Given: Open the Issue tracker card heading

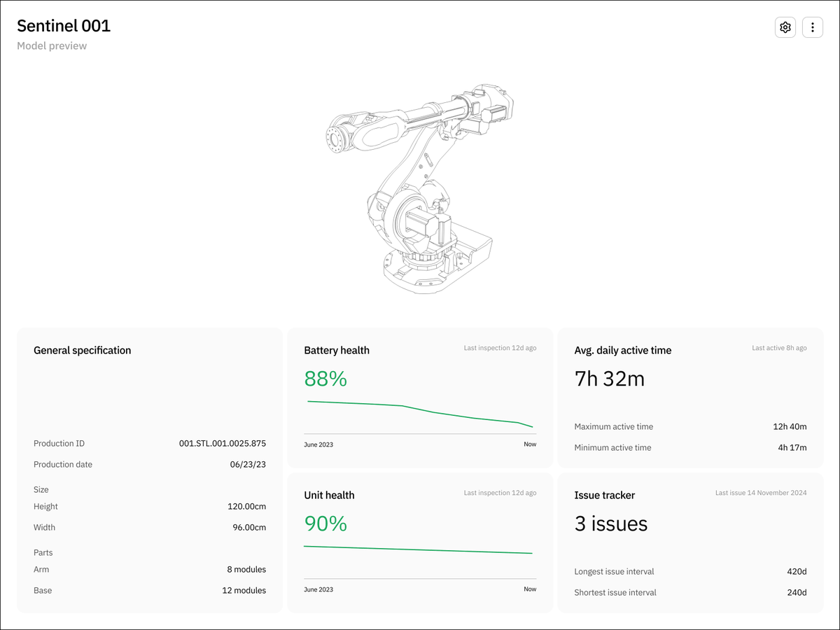Looking at the screenshot, I should (605, 495).
